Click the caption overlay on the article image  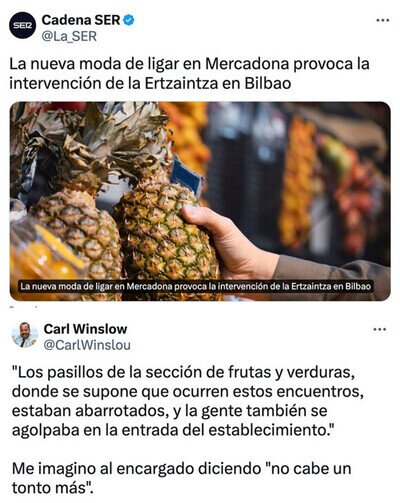coord(196,286)
